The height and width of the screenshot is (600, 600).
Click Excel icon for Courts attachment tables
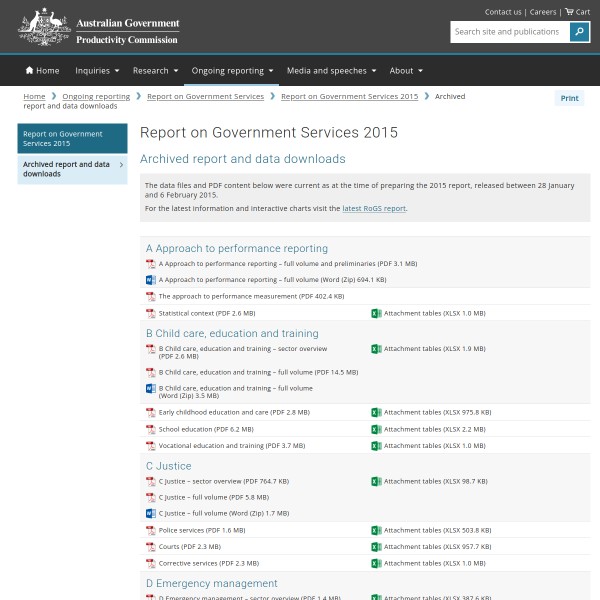coord(376,547)
